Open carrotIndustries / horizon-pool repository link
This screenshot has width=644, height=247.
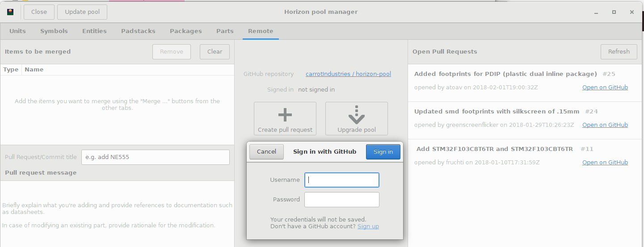coord(348,74)
